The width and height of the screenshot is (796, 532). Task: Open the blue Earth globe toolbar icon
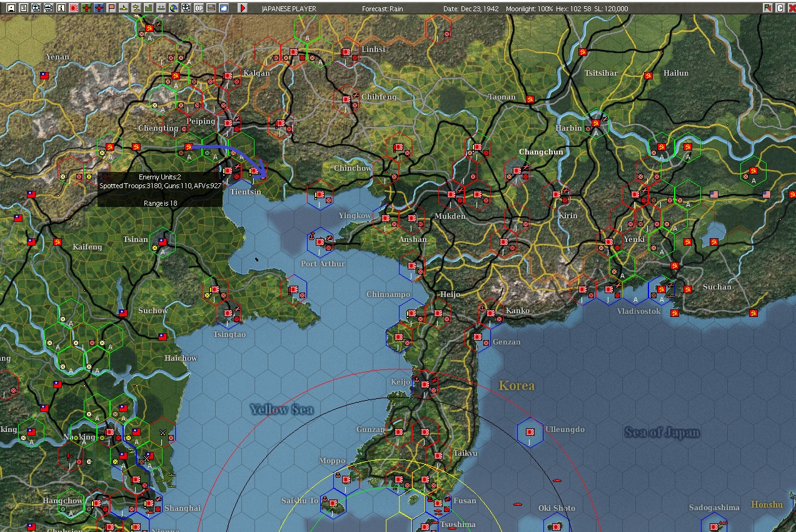pos(173,8)
